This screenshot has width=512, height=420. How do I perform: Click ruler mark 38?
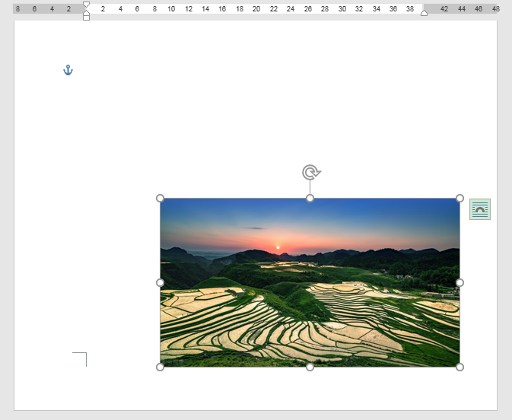click(410, 9)
